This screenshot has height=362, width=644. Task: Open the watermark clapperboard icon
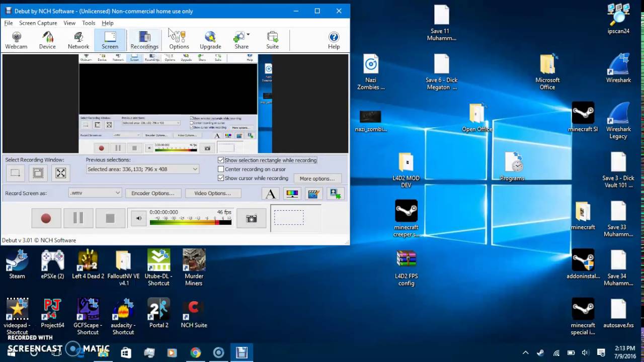pos(314,194)
